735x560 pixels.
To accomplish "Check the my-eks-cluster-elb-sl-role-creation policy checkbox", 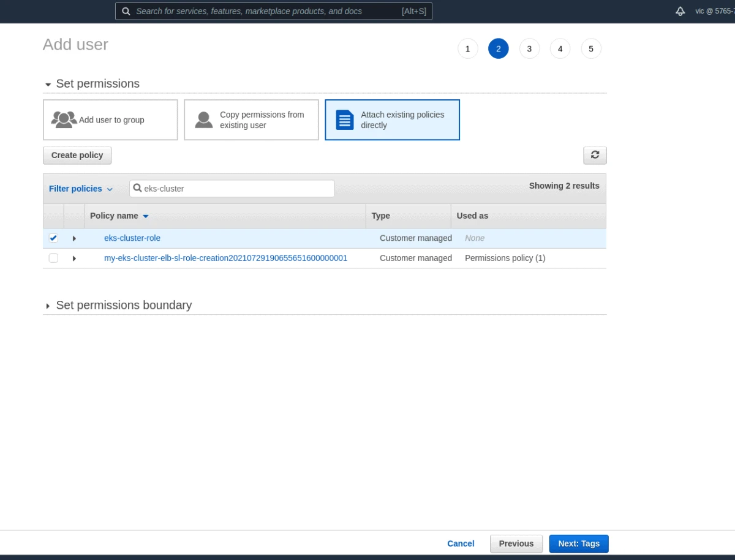I will click(x=53, y=258).
